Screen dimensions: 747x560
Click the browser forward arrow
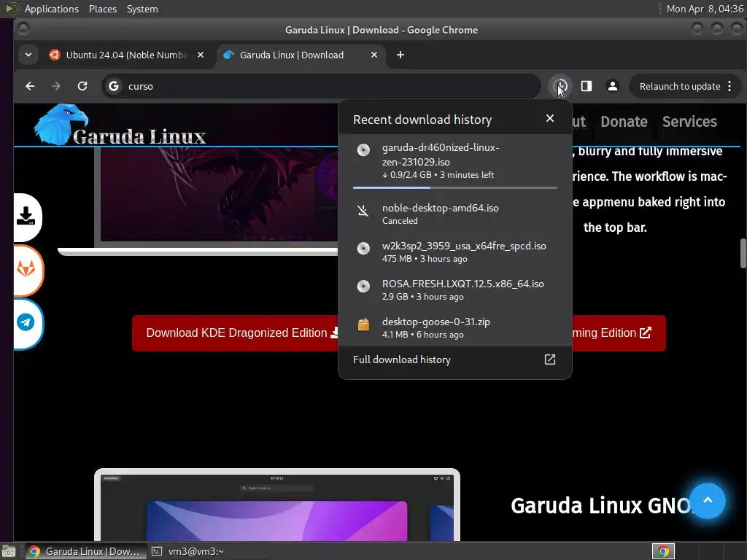(x=55, y=86)
